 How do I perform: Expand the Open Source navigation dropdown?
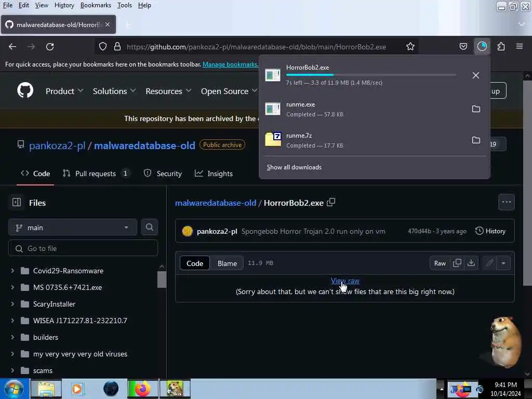pos(229,91)
